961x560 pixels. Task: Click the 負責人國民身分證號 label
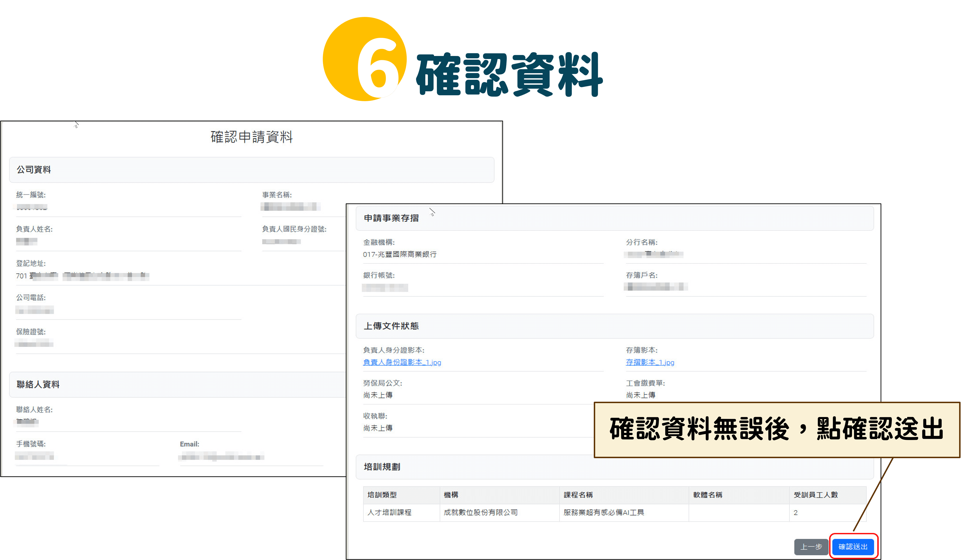(294, 229)
